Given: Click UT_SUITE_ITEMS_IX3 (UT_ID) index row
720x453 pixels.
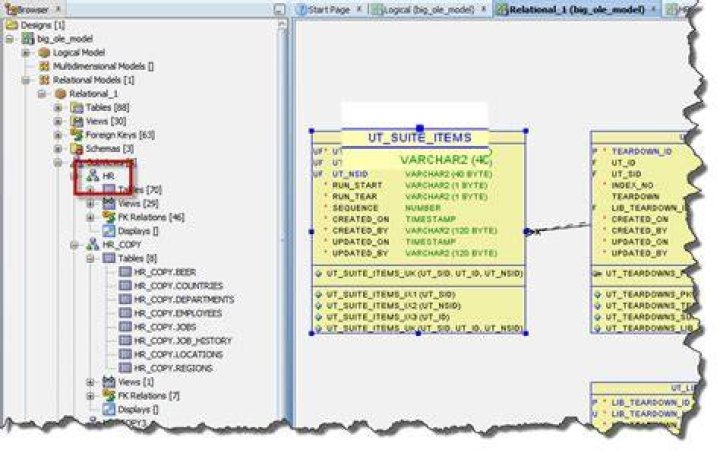Looking at the screenshot, I should point(388,317).
